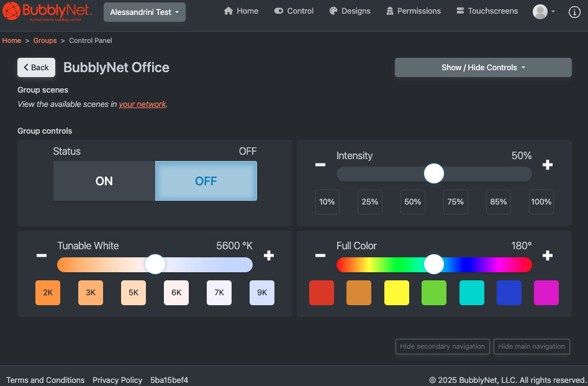Screen dimensions: 588x386
Task: Select the OFF status toggle
Action: point(206,181)
